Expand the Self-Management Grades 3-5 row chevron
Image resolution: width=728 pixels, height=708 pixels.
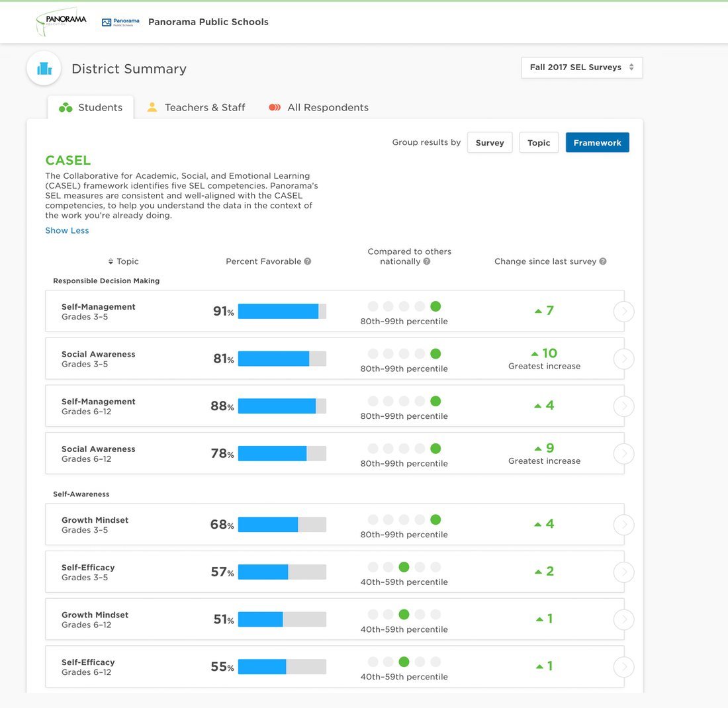(x=623, y=311)
